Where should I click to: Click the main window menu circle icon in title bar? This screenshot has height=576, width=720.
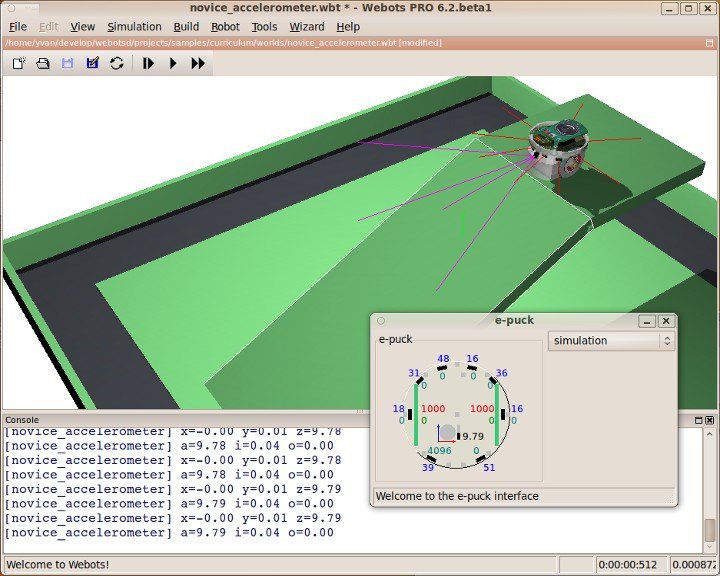(12, 8)
